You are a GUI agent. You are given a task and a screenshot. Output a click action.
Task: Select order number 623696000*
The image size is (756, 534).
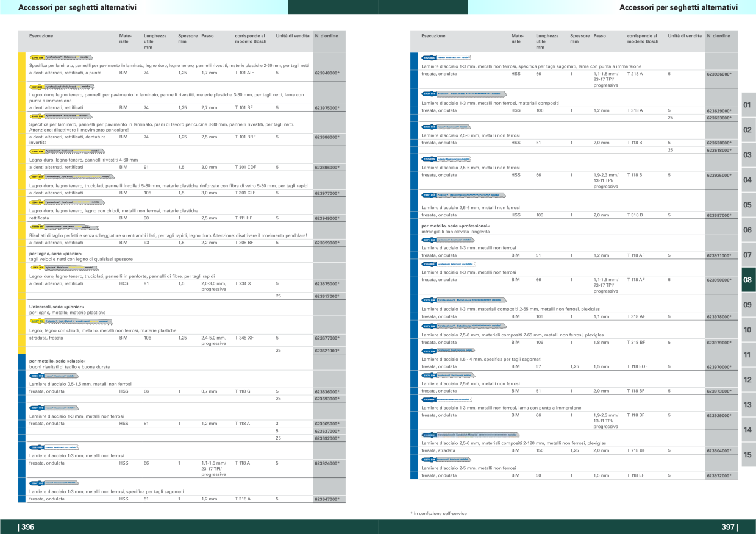pyautogui.click(x=327, y=167)
